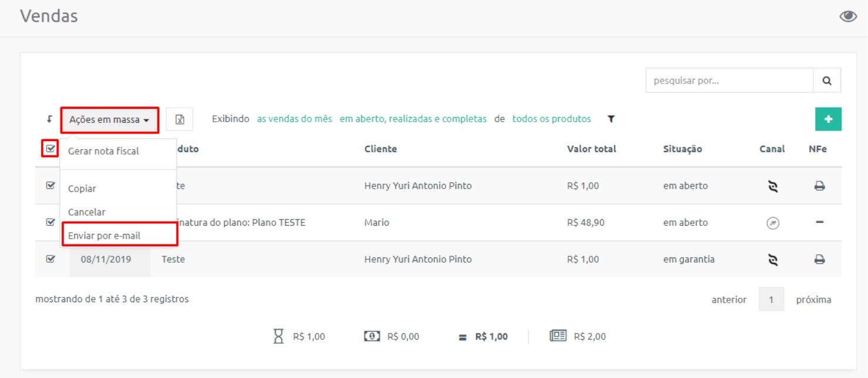Click the Excel export icon button
Viewport: 868px width, 378px height.
180,119
